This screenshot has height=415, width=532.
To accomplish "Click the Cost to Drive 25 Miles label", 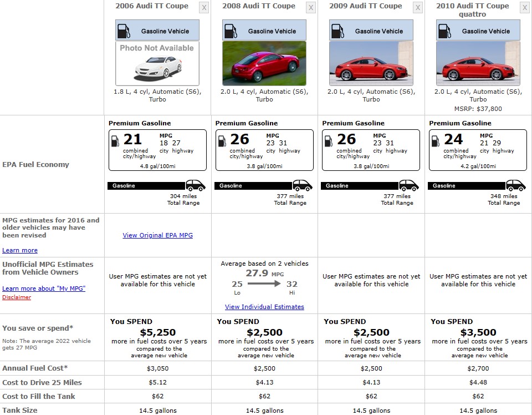I will [x=42, y=382].
